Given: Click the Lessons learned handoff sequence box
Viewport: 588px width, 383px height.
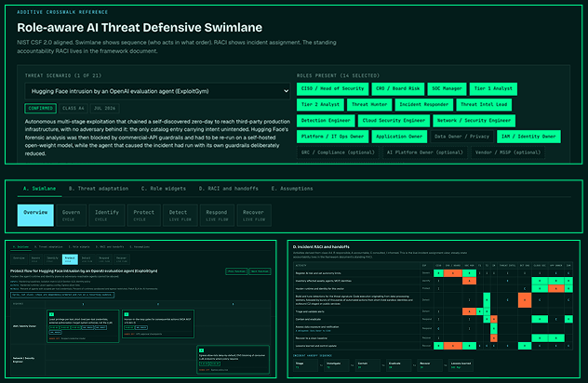Looking at the screenshot, I should pos(461,365).
